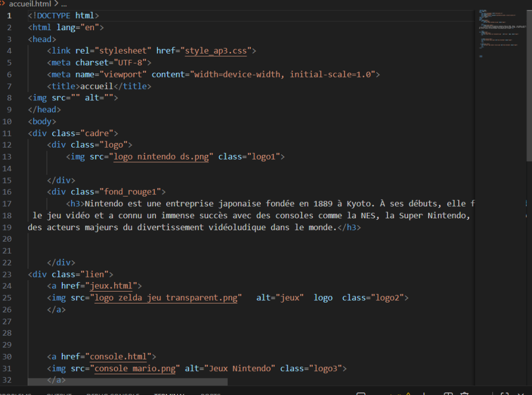Maximize the bottom panel size
This screenshot has width=532, height=395.
[504, 394]
